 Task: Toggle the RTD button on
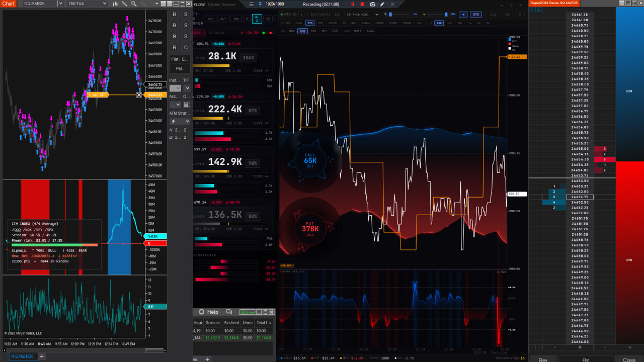pos(475,15)
